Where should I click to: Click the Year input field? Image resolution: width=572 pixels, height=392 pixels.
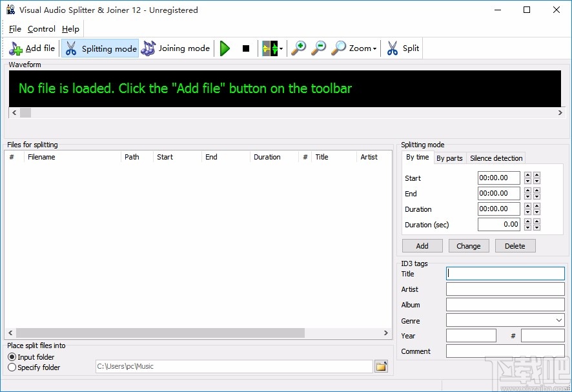471,335
